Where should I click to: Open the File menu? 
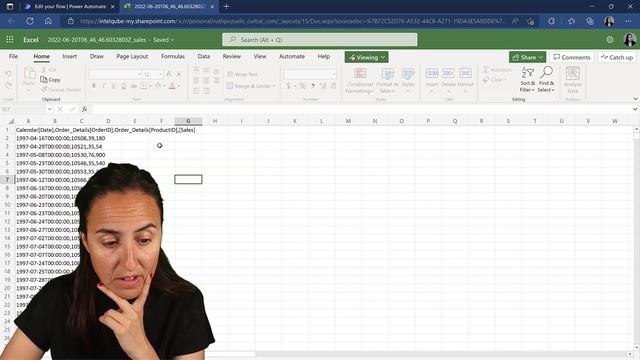point(13,56)
